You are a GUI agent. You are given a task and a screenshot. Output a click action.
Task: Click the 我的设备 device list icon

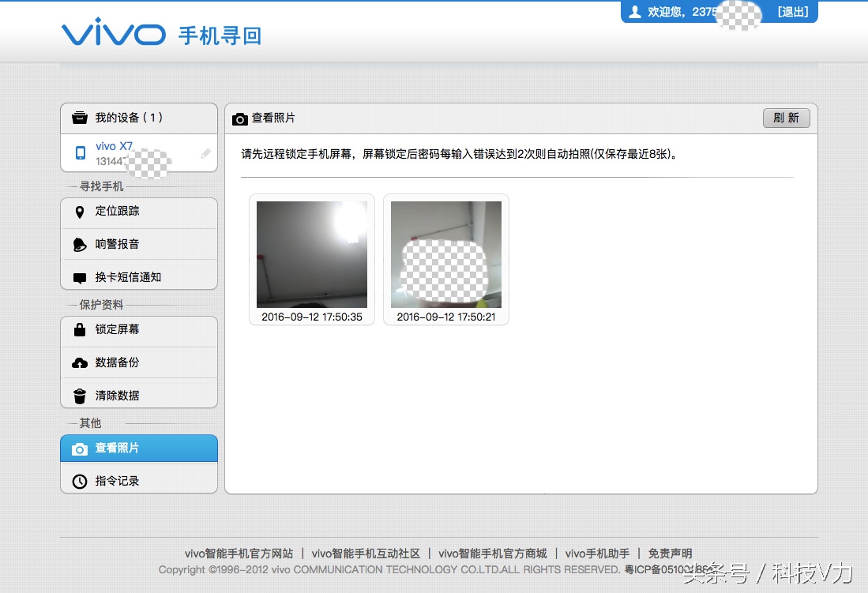pos(79,117)
